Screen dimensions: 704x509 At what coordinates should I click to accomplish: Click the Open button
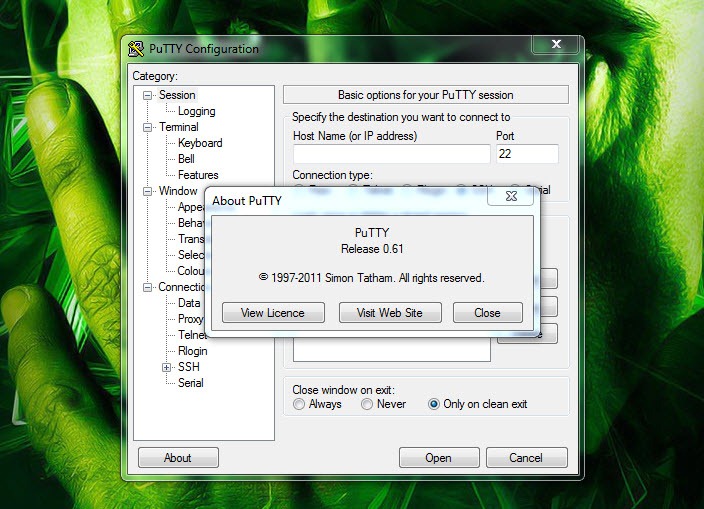439,458
